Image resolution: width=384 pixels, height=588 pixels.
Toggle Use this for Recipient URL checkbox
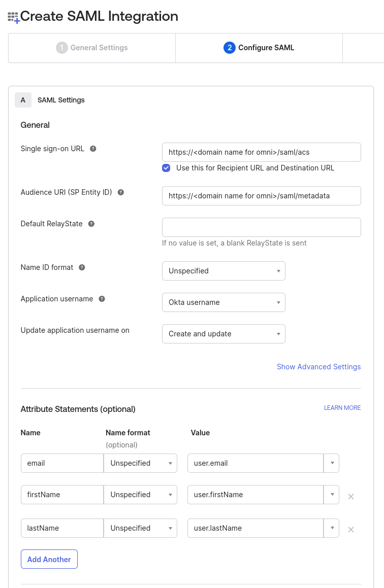[166, 168]
